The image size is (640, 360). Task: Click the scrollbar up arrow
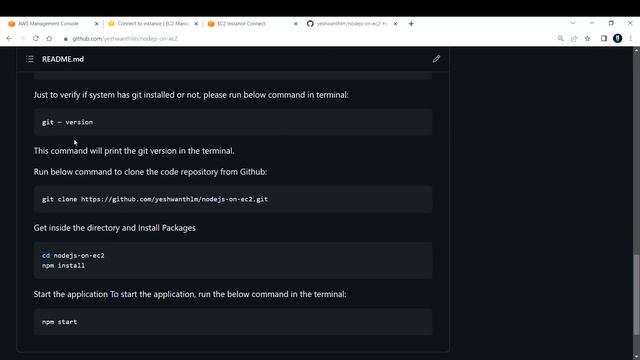tap(636, 50)
